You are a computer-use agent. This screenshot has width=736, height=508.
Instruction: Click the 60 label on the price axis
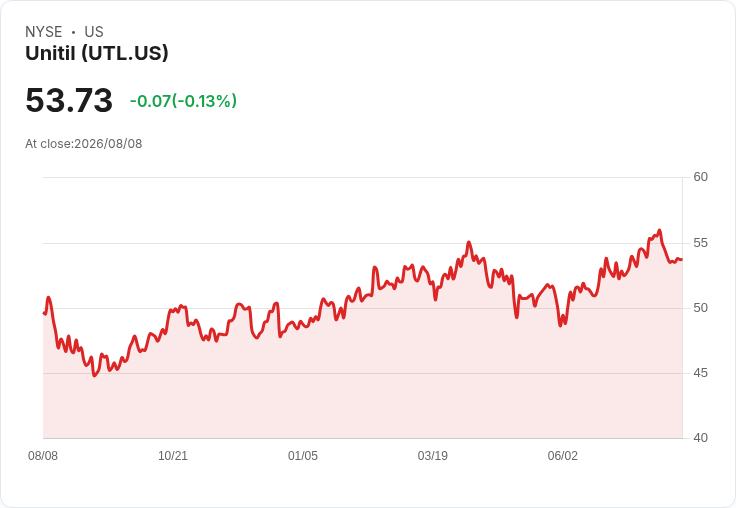(x=700, y=177)
